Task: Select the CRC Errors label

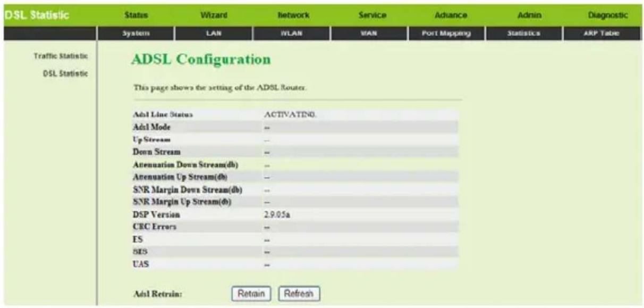Action: click(x=154, y=227)
